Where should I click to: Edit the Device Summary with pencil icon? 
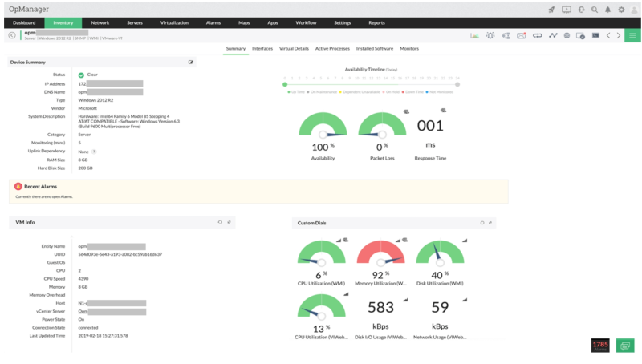pyautogui.click(x=191, y=63)
